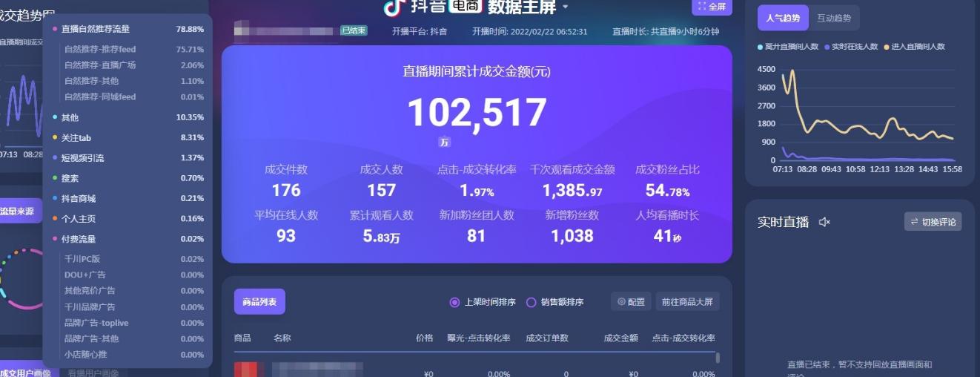Click the 千川品牌广告 row

pos(133,306)
